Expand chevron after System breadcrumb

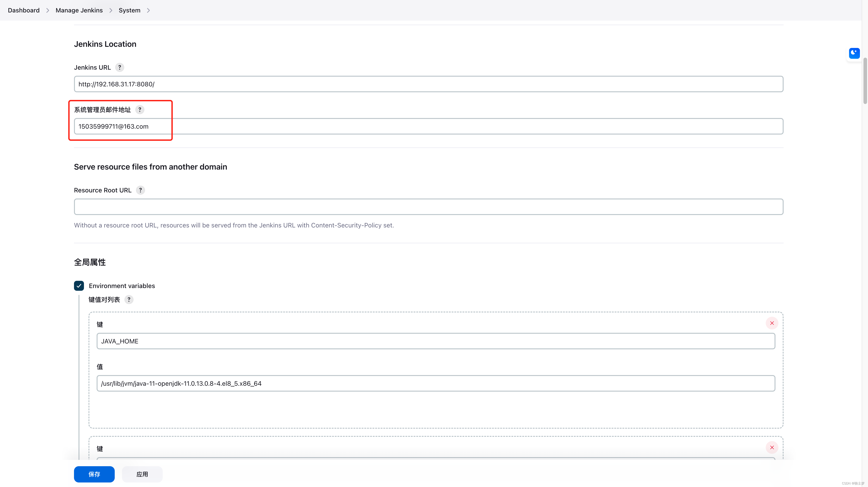click(x=148, y=10)
